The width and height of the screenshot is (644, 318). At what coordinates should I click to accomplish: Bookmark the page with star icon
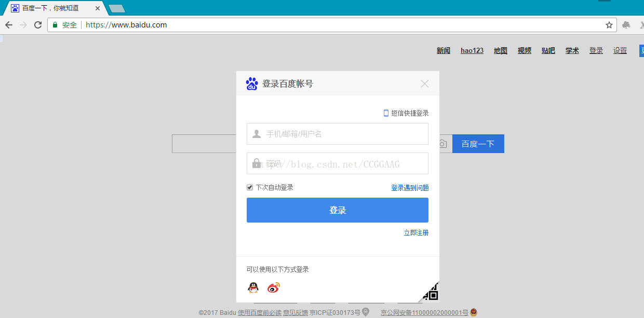pos(609,25)
